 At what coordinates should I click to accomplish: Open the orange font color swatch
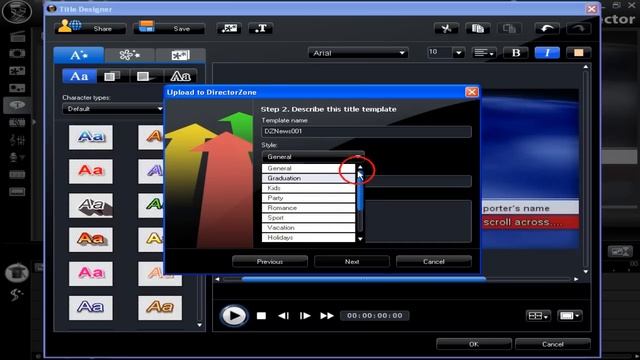pyautogui.click(x=578, y=53)
